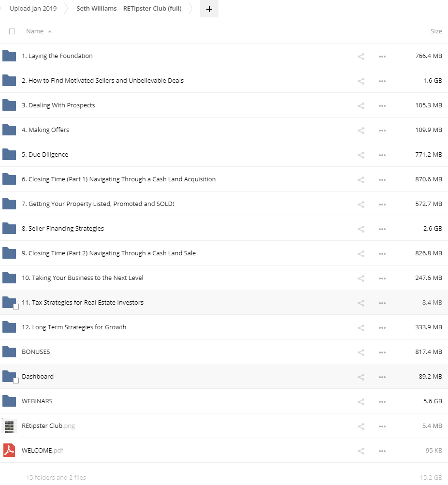Image resolution: width=448 pixels, height=485 pixels.
Task: Share the Due Diligence folder
Action: coord(361,155)
